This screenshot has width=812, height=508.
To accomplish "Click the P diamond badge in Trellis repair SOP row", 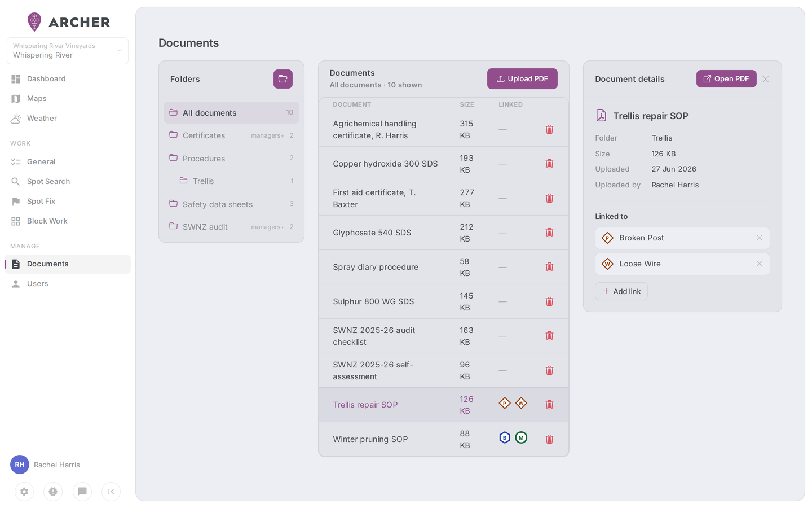I will coord(505,403).
